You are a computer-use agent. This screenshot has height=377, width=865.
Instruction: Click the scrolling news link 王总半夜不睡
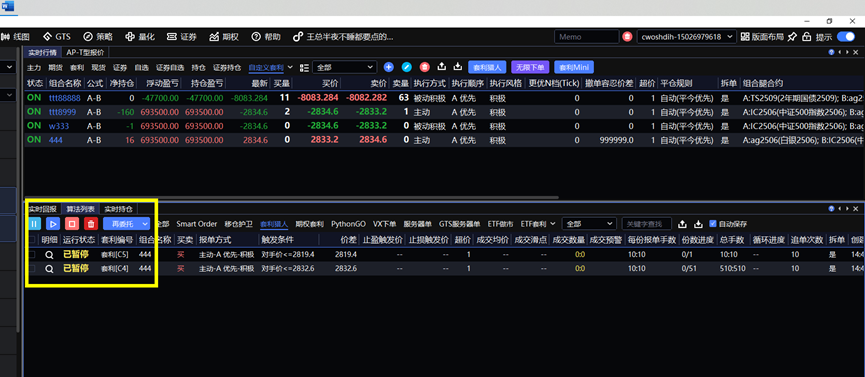(343, 37)
